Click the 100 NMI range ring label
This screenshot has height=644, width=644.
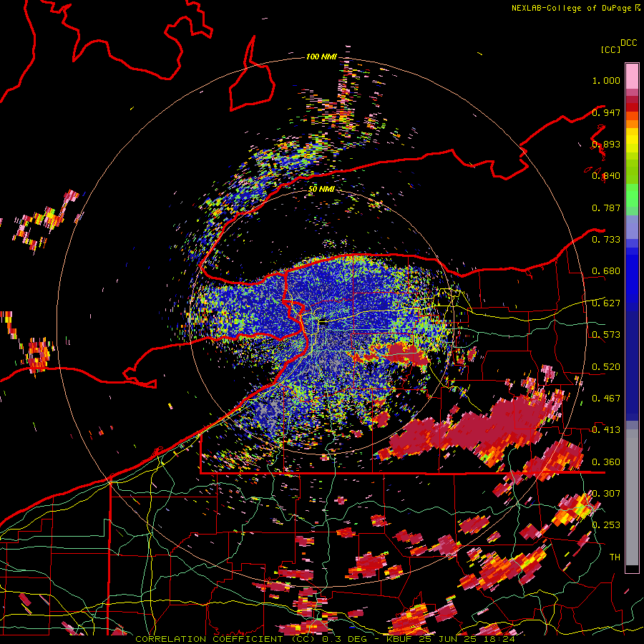321,57
